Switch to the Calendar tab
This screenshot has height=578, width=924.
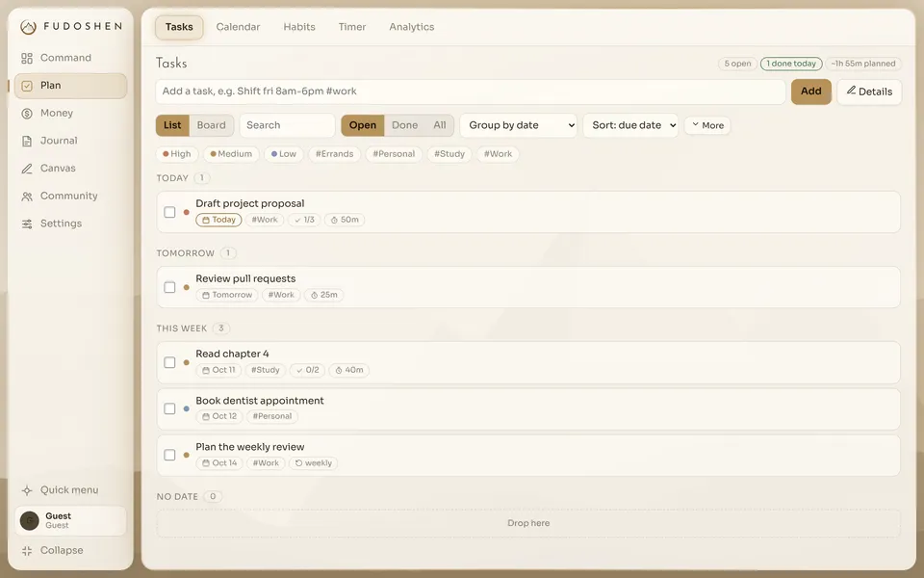pyautogui.click(x=238, y=27)
